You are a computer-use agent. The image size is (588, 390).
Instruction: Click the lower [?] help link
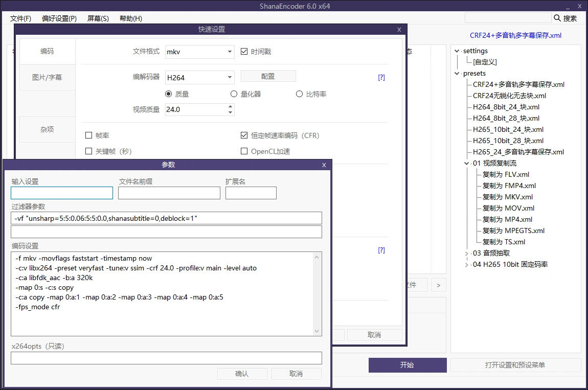click(x=381, y=250)
